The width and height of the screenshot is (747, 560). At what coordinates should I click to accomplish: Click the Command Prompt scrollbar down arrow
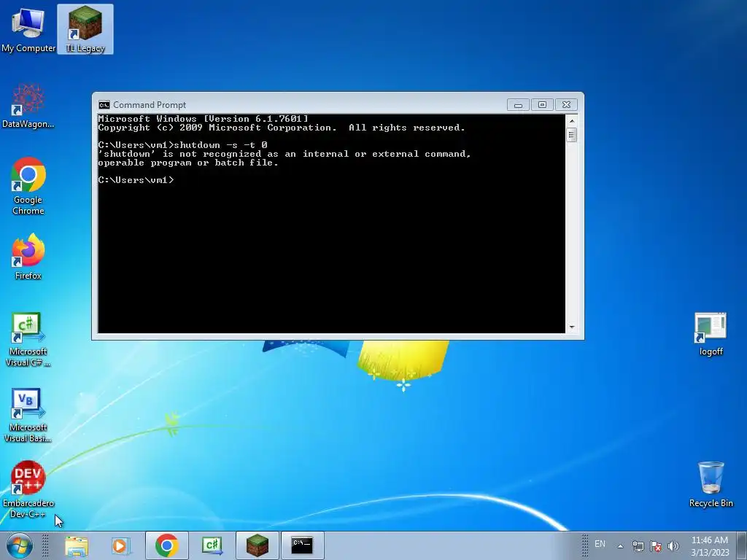point(572,327)
